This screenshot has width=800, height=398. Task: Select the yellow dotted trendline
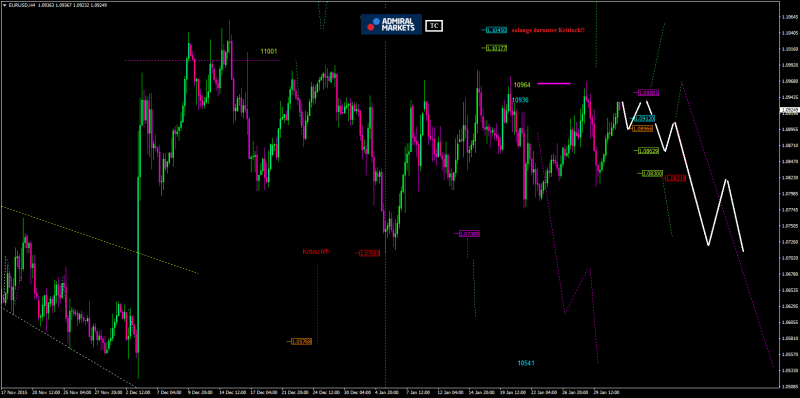click(99, 240)
